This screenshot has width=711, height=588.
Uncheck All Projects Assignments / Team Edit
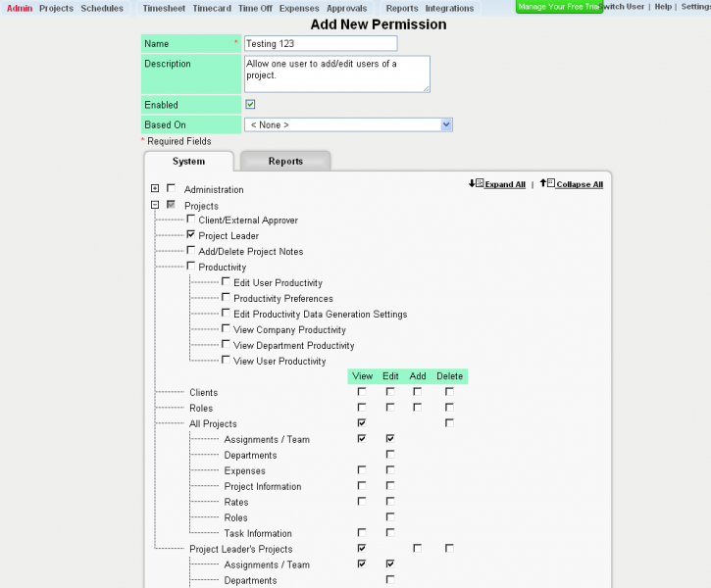coord(390,438)
